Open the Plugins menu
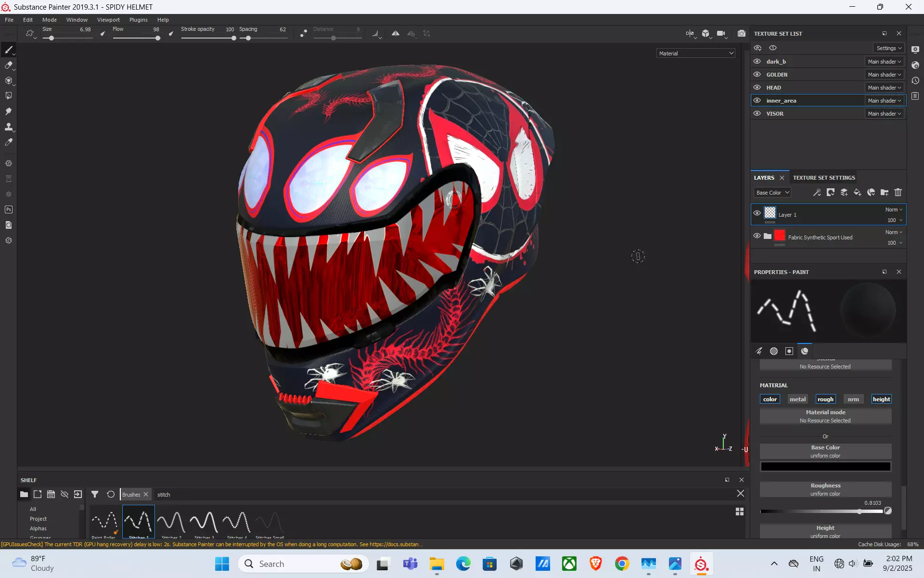Viewport: 924px width, 578px height. tap(138, 20)
